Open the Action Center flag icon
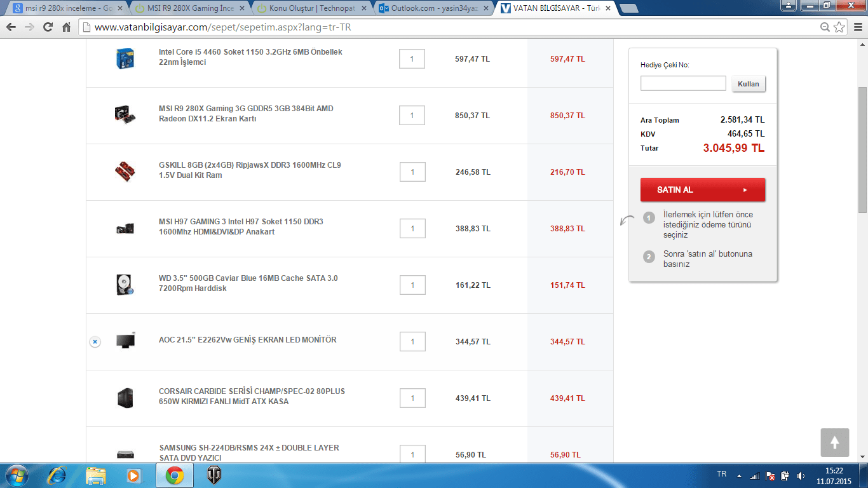Screen dimensions: 868x488 click(770, 475)
